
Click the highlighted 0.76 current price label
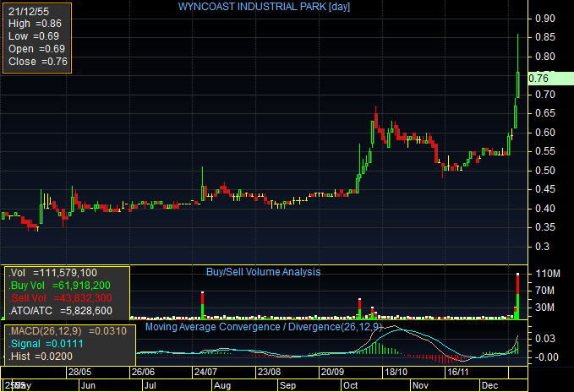coord(551,79)
